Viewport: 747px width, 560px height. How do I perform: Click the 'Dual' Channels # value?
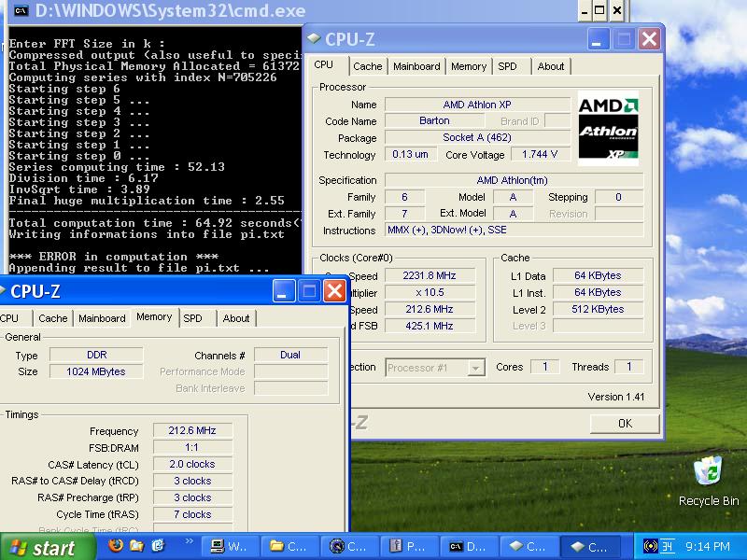coord(290,355)
